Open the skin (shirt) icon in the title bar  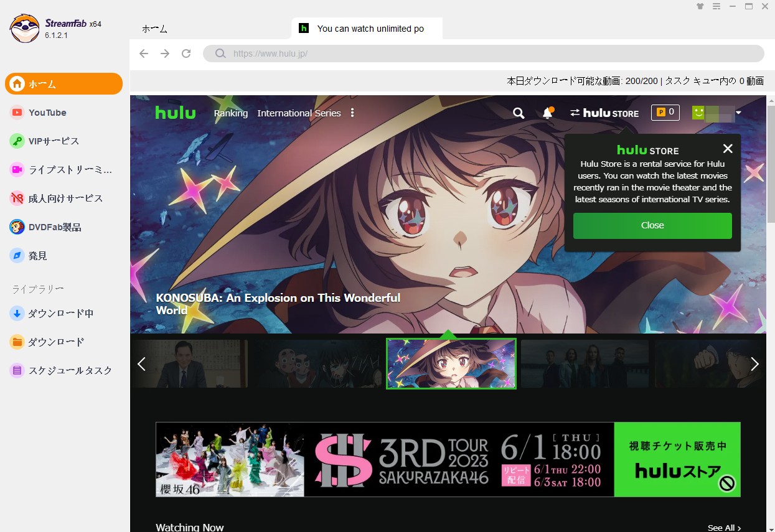[700, 6]
